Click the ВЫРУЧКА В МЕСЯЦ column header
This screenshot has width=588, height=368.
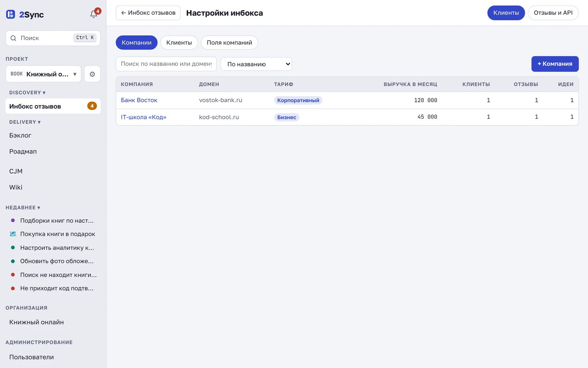coord(410,84)
